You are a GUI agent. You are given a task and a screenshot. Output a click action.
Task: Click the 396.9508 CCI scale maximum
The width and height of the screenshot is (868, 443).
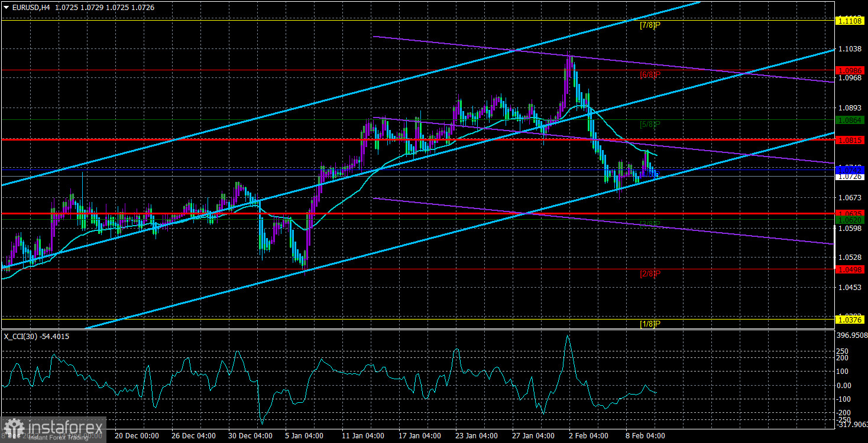click(851, 335)
